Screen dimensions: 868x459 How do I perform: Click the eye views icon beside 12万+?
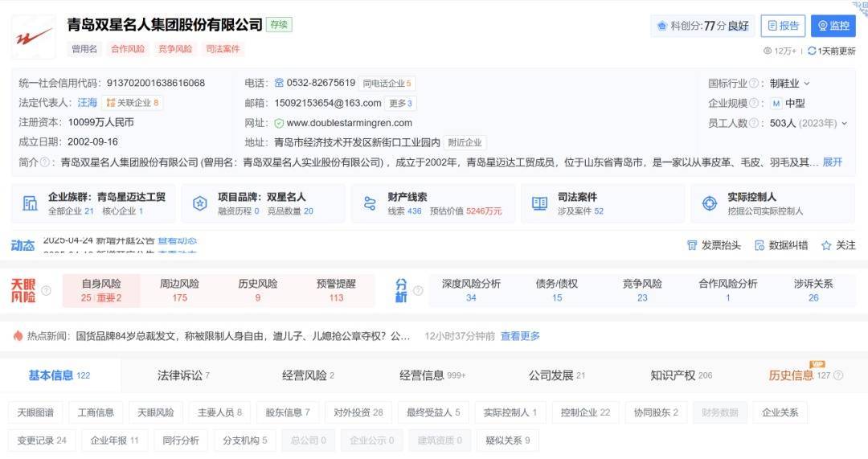pyautogui.click(x=768, y=51)
